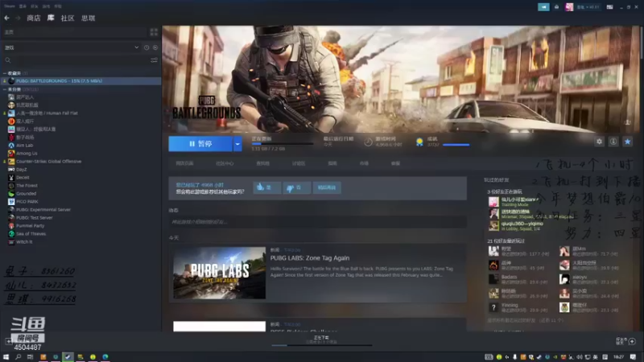Screen dimensions: 644x362
Task: Click the 暂停 pause download button
Action: pos(200,144)
